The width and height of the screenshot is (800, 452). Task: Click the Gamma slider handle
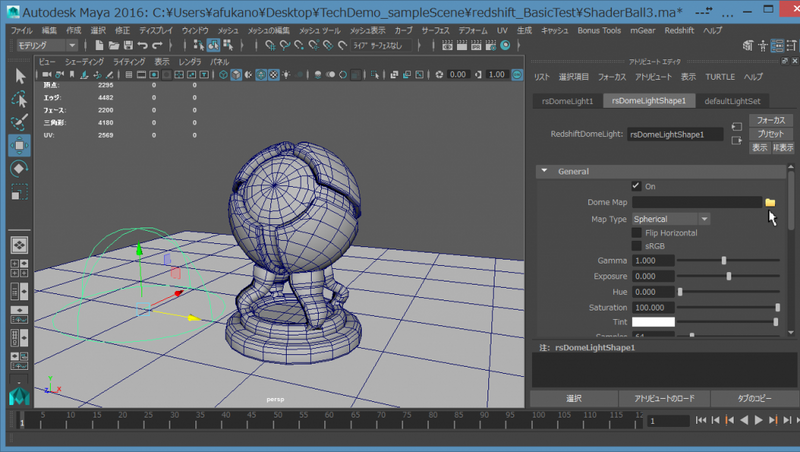coord(723,261)
